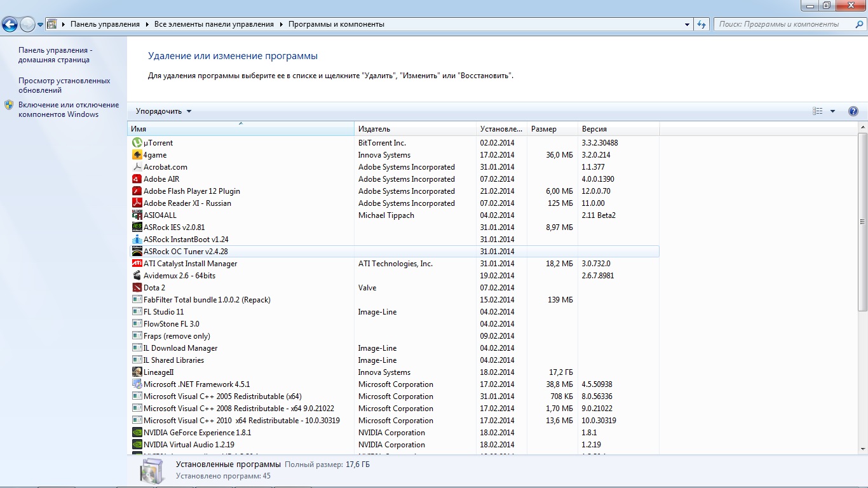Click Все элементы панели управления breadcrumb
The width and height of the screenshot is (868, 488).
214,24
